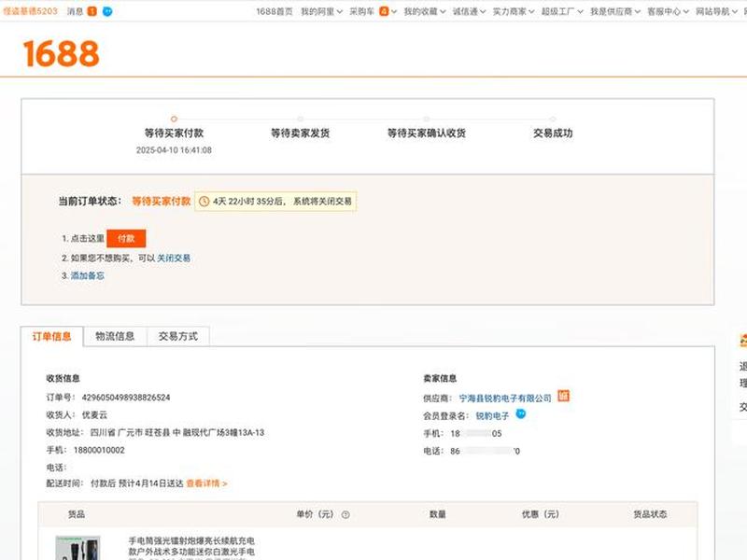Click the username ending in 5203
The image size is (747, 560).
[x=30, y=11]
